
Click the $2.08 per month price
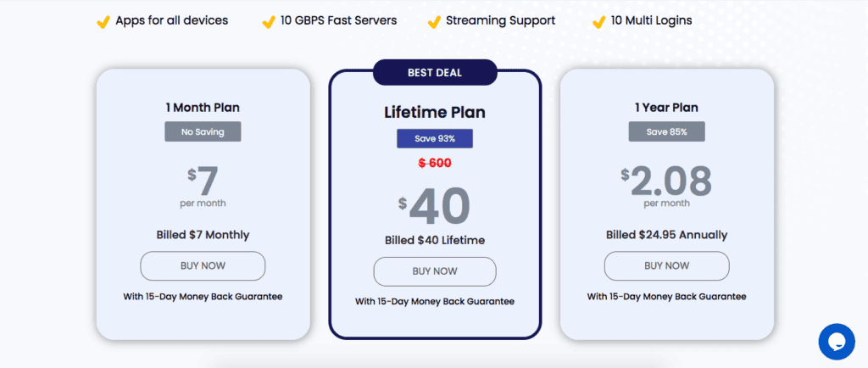coord(666,181)
